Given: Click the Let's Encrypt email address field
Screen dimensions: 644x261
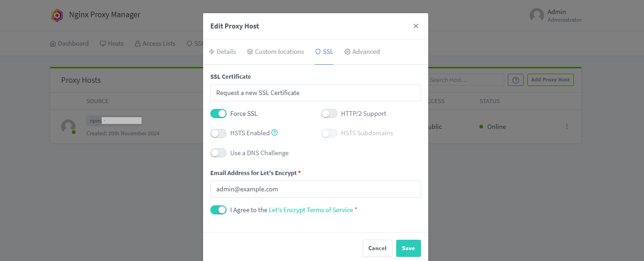Looking at the screenshot, I should [316, 189].
